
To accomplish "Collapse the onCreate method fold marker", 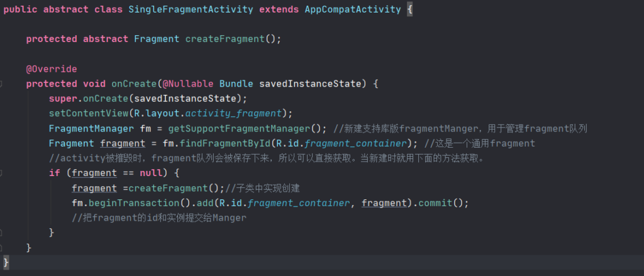I will tap(1, 84).
